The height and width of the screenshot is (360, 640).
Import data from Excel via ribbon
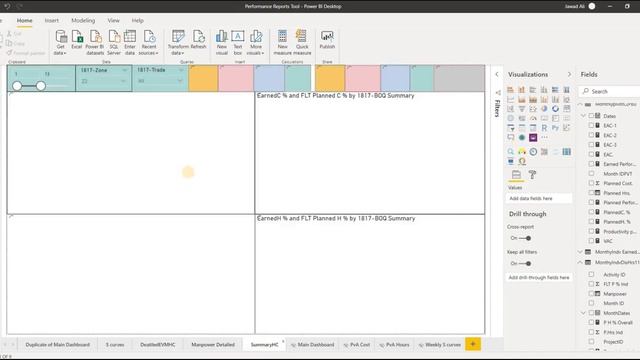77,40
